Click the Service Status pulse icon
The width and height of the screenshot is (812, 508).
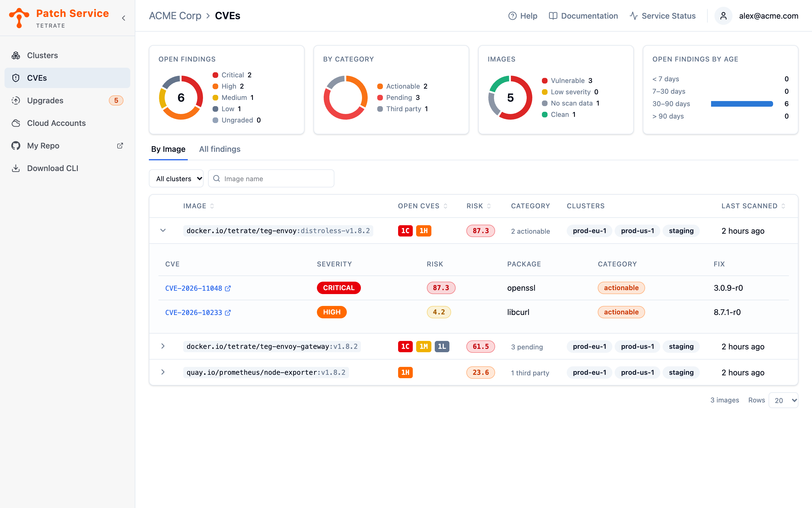pos(634,16)
